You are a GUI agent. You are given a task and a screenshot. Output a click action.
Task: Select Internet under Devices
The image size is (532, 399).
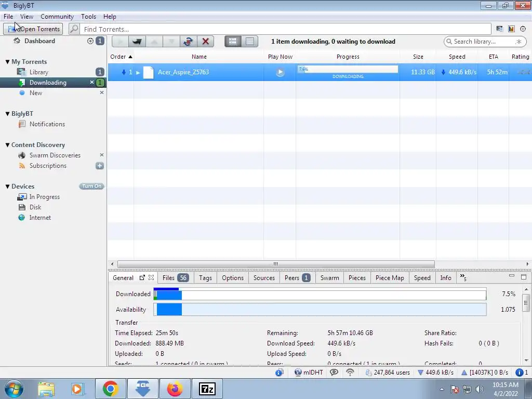(x=40, y=218)
